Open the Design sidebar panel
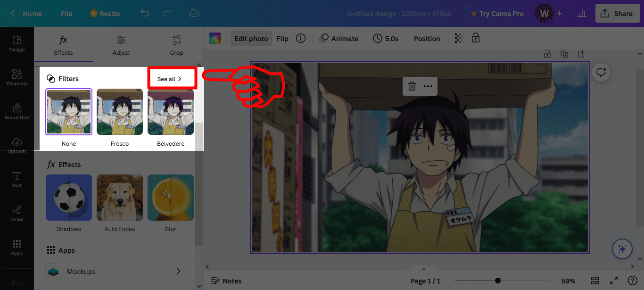Screen dimensions: 644x290 (x=17, y=44)
